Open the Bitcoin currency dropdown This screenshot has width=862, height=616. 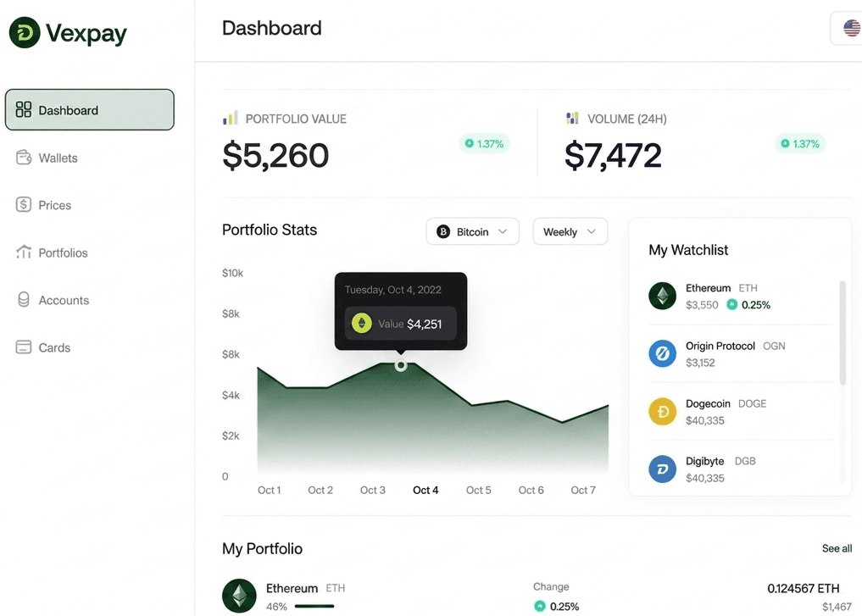tap(472, 232)
